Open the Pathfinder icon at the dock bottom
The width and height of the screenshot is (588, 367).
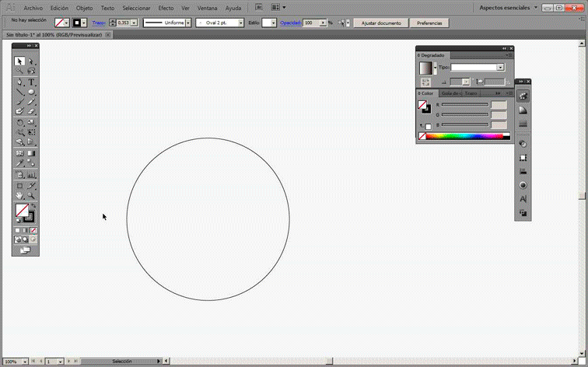click(523, 213)
